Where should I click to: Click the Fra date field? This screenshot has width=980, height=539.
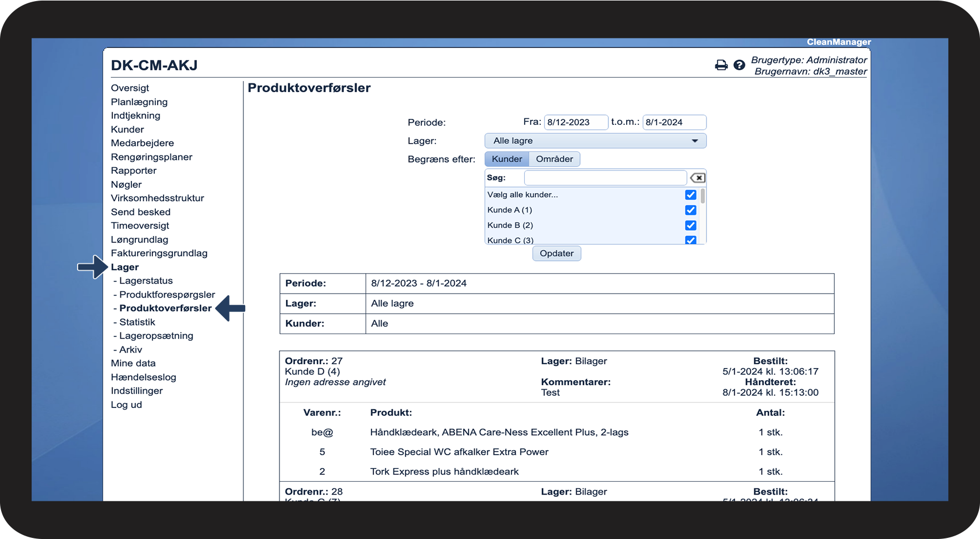tap(576, 122)
